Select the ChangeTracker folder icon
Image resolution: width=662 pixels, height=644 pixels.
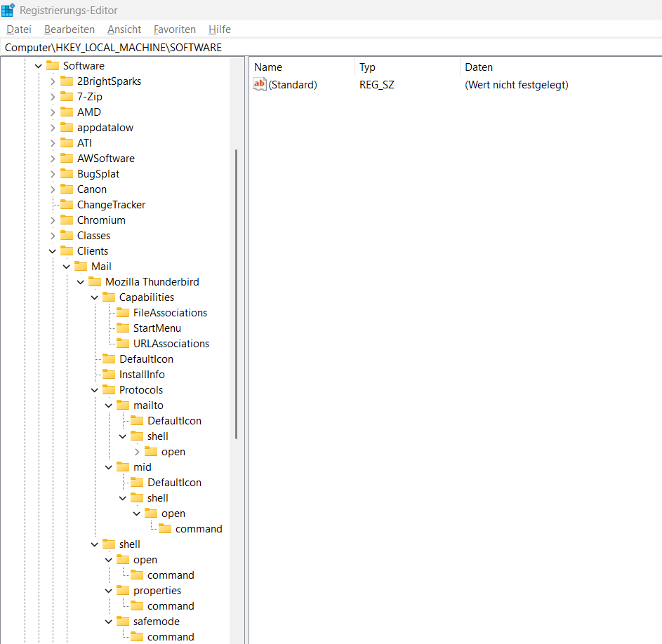coord(67,205)
